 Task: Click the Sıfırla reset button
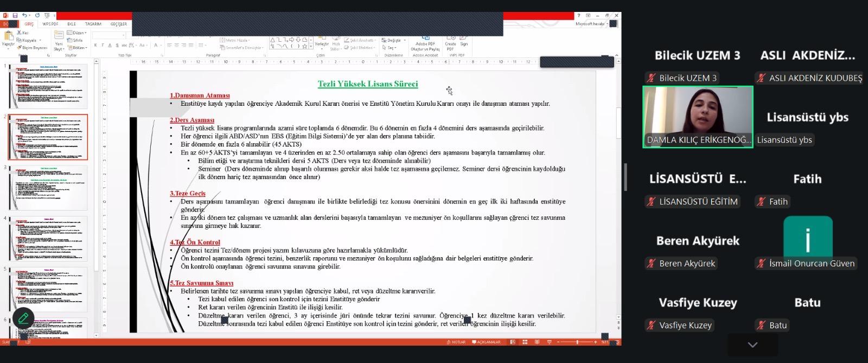pos(75,40)
